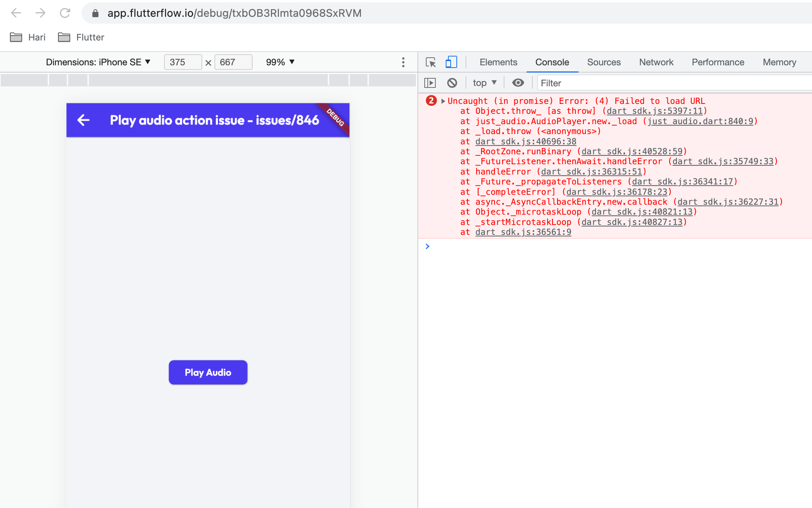The width and height of the screenshot is (812, 508).
Task: Open the dart_sdk.js:35749:33 link
Action: click(723, 162)
